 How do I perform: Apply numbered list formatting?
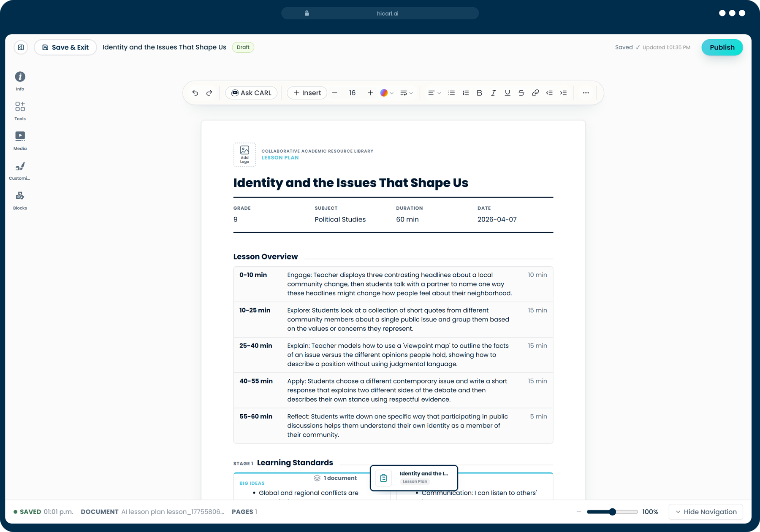tap(466, 93)
